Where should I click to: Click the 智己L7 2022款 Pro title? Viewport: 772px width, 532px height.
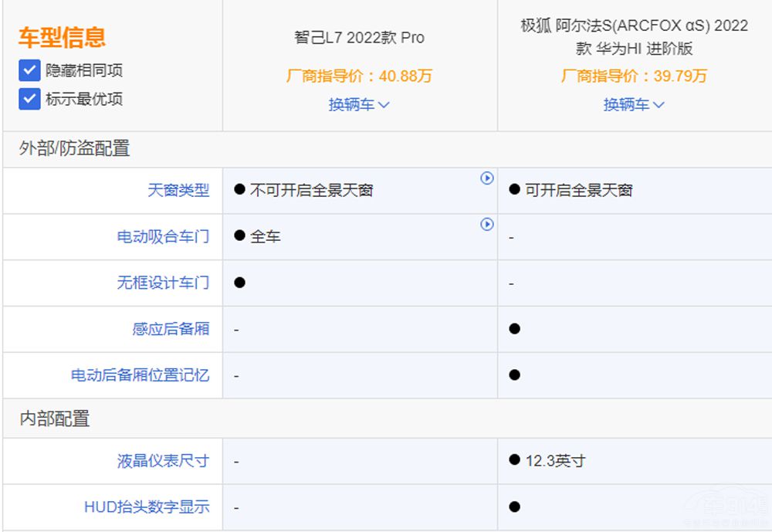pyautogui.click(x=359, y=38)
